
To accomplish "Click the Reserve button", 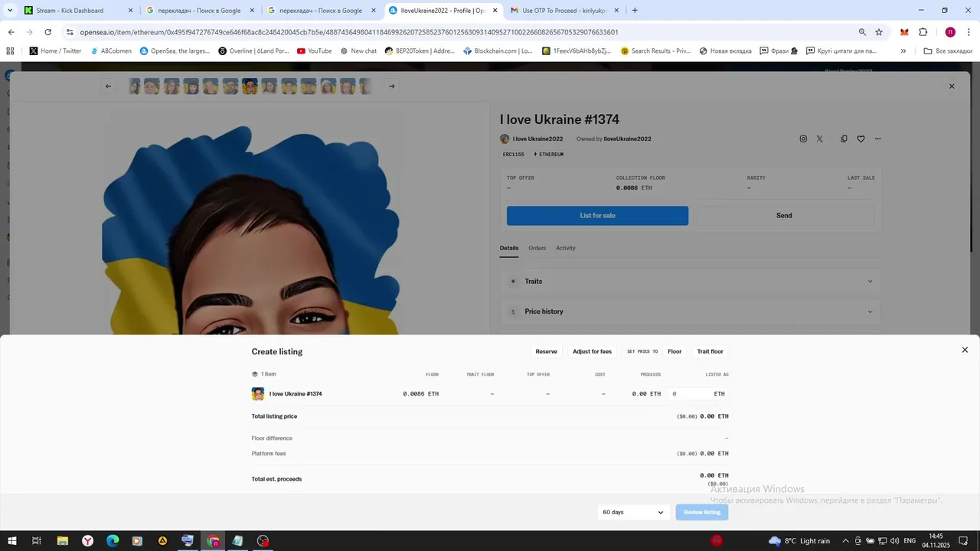I will click(x=546, y=351).
